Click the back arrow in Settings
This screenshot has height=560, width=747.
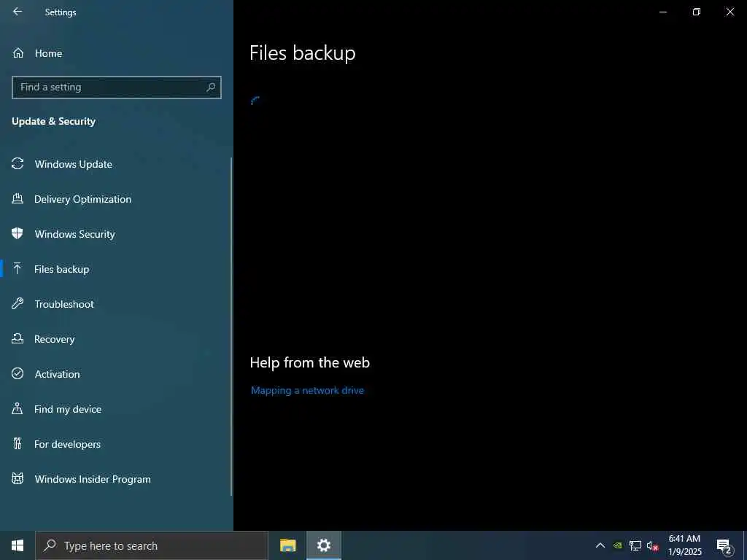tap(18, 12)
